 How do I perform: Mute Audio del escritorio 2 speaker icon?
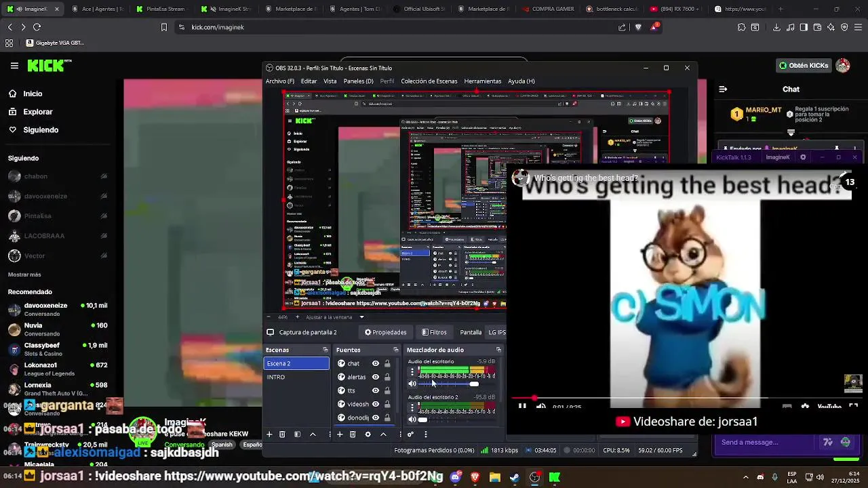(412, 420)
